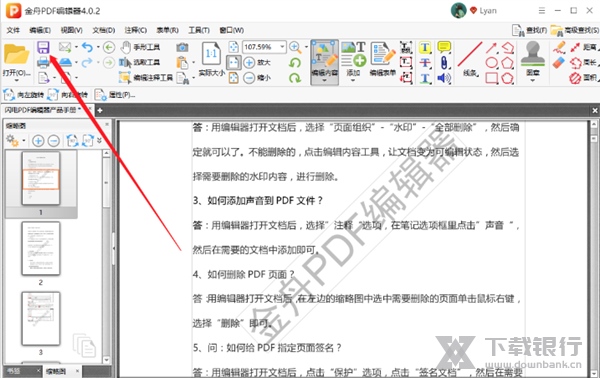The width and height of the screenshot is (600, 378).
Task: Print the document using the printer icon
Action: [x=43, y=62]
